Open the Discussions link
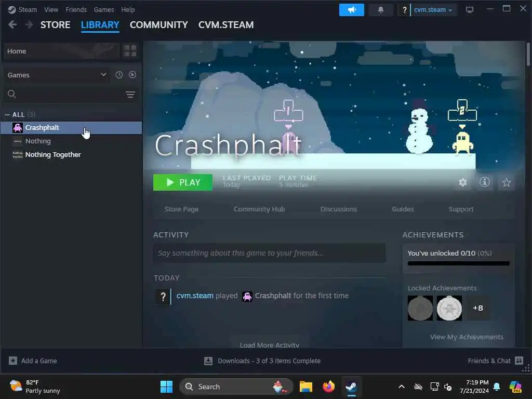532x399 pixels. tap(339, 209)
